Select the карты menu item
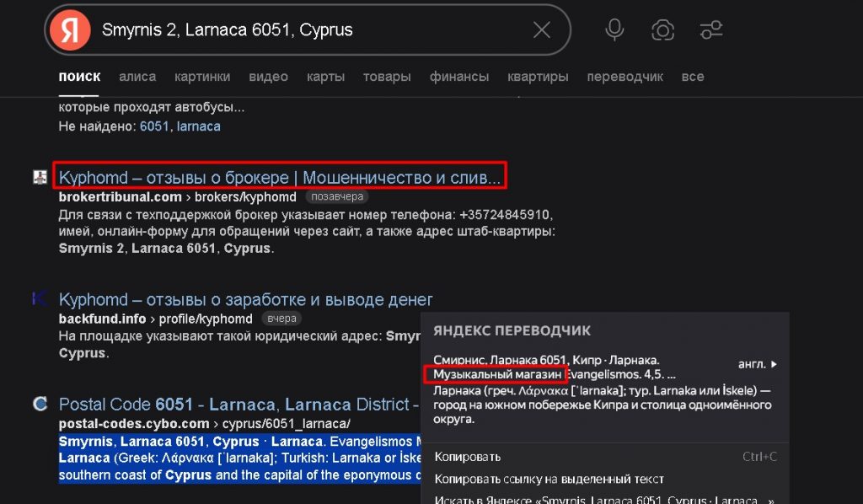This screenshot has width=863, height=504. point(325,76)
